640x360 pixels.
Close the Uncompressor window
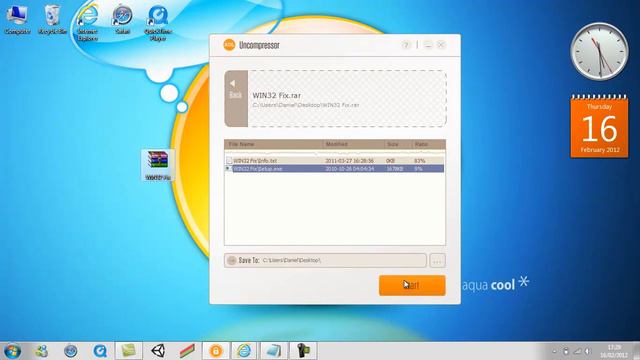click(441, 45)
